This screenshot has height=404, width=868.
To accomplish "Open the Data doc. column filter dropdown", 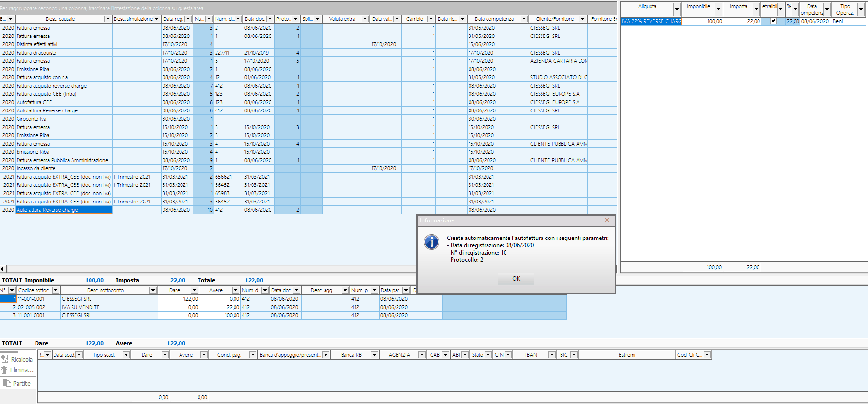I will click(x=270, y=19).
